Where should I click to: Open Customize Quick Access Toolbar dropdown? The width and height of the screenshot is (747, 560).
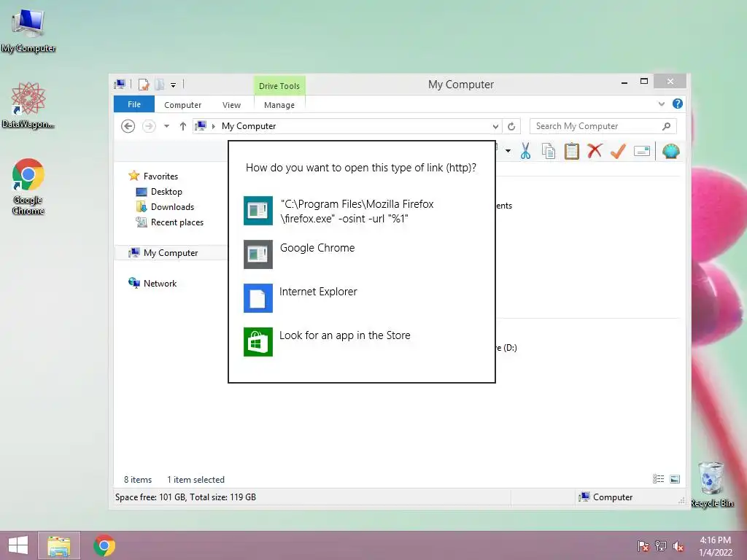[x=174, y=85]
